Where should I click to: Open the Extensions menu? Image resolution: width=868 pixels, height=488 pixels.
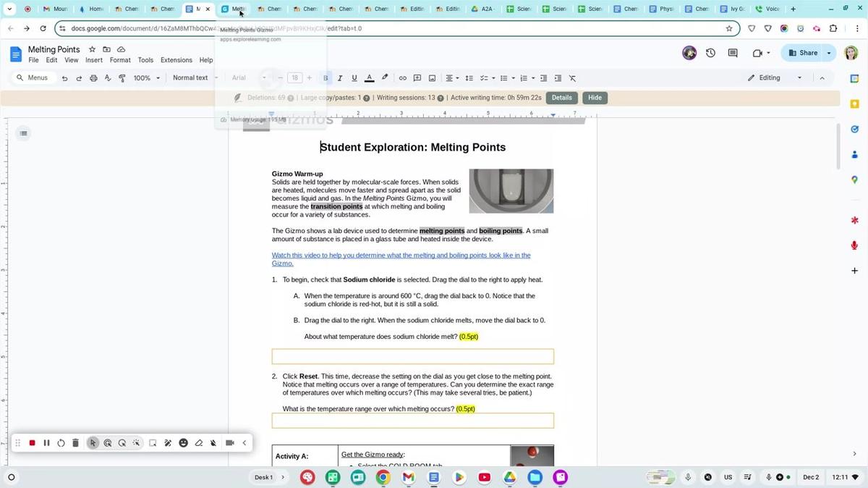pyautogui.click(x=176, y=60)
